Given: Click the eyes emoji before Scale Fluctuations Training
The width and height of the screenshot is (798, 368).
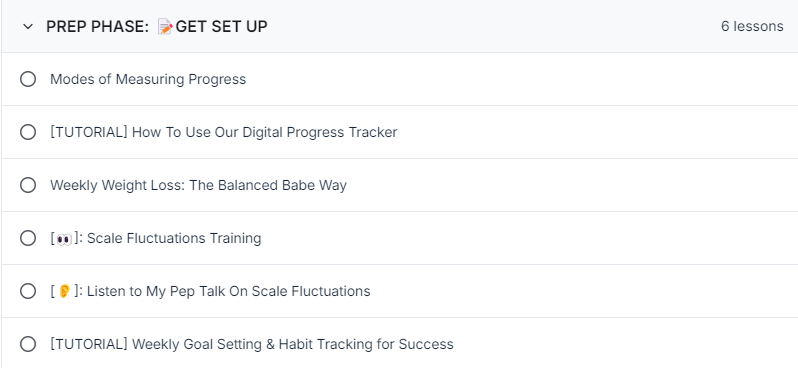Looking at the screenshot, I should coord(63,238).
